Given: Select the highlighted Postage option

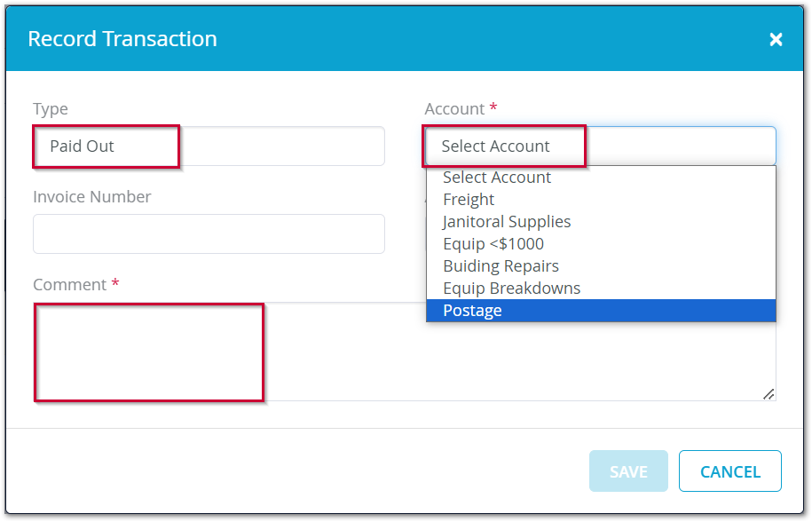Looking at the screenshot, I should (472, 311).
